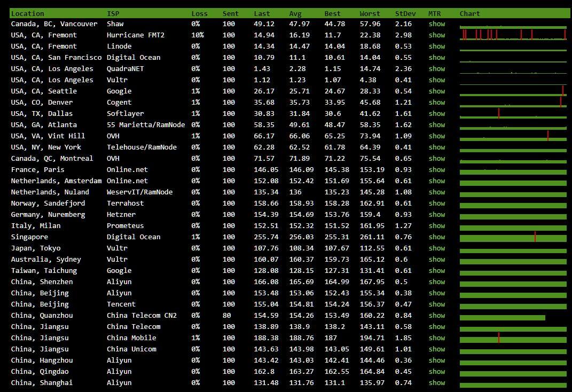This screenshot has width=572, height=392.
Task: Select the Terrahost ISP cell
Action: click(x=125, y=203)
